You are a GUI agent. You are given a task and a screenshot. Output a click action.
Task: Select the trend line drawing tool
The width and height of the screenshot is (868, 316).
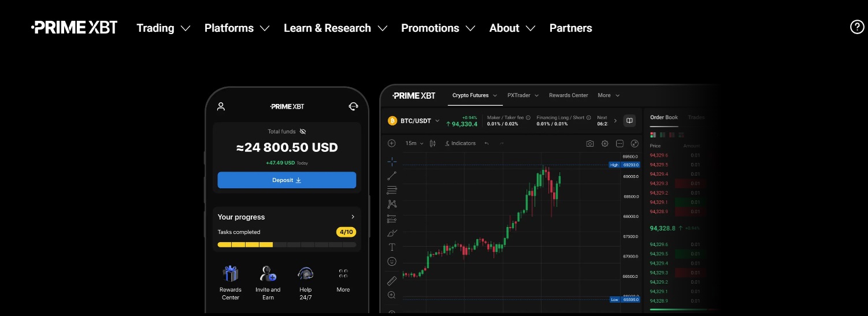click(392, 176)
